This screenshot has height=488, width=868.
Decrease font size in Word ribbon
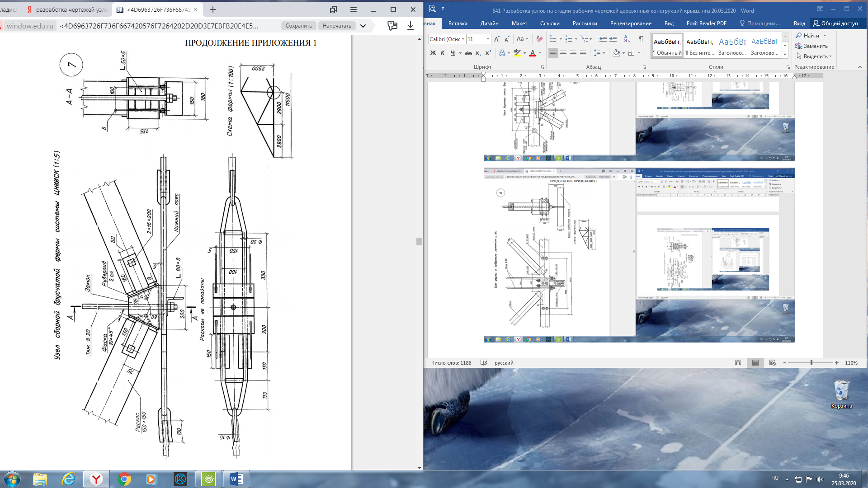[x=507, y=39]
